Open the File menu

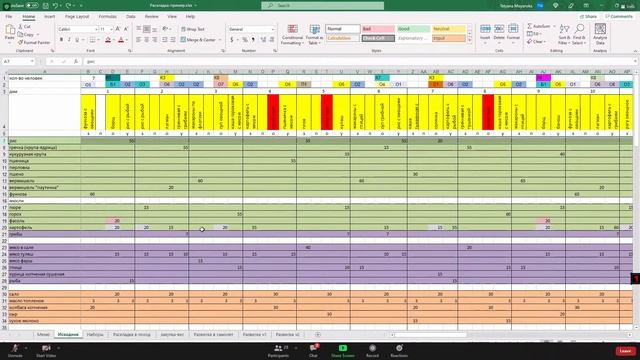click(9, 16)
